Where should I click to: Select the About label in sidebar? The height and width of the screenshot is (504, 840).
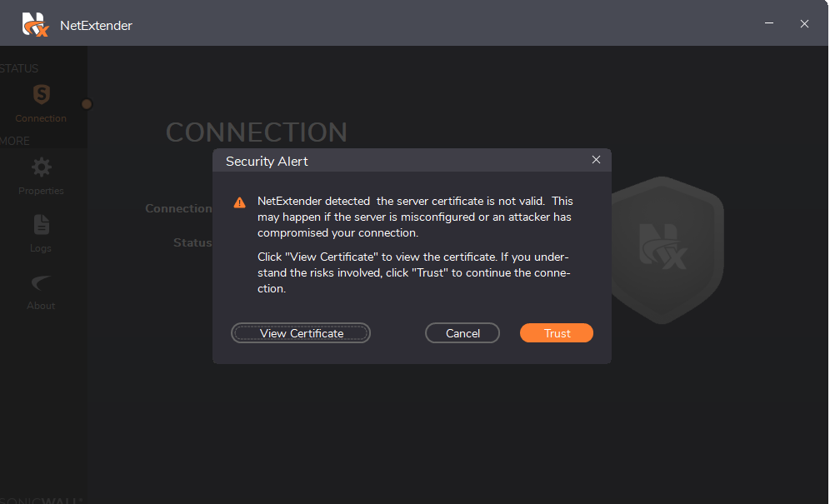click(41, 306)
